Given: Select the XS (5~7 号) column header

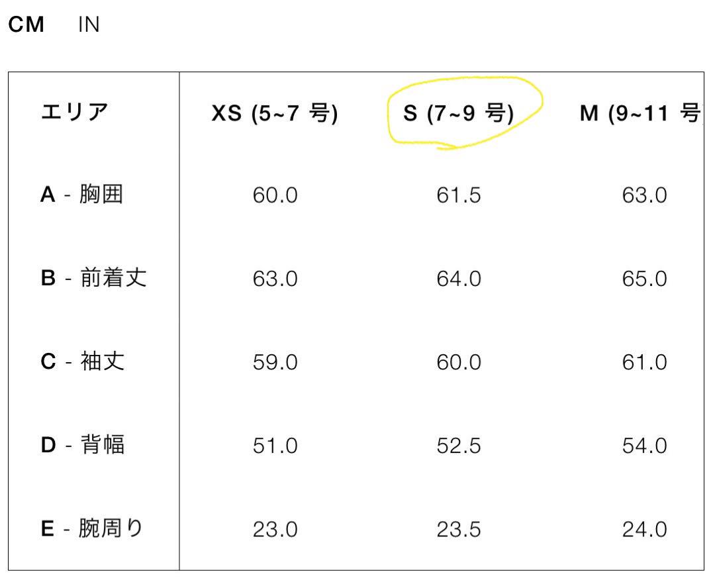Looking at the screenshot, I should coord(275,113).
